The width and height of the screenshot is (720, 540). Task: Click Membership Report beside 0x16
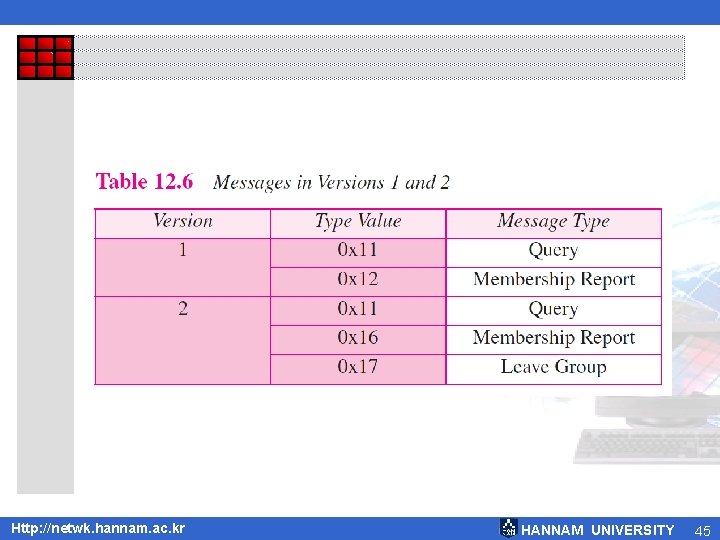(553, 340)
